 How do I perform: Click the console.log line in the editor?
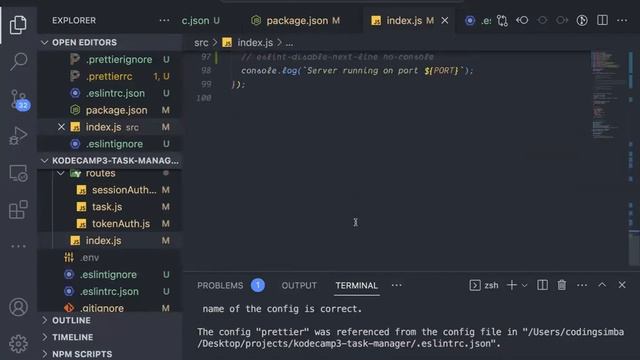[357, 71]
